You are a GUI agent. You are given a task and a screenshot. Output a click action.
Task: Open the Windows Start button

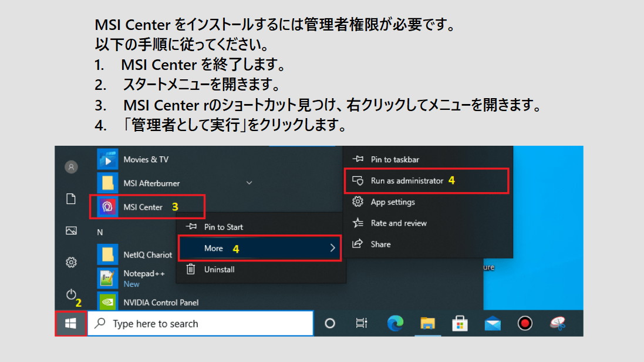click(x=70, y=324)
